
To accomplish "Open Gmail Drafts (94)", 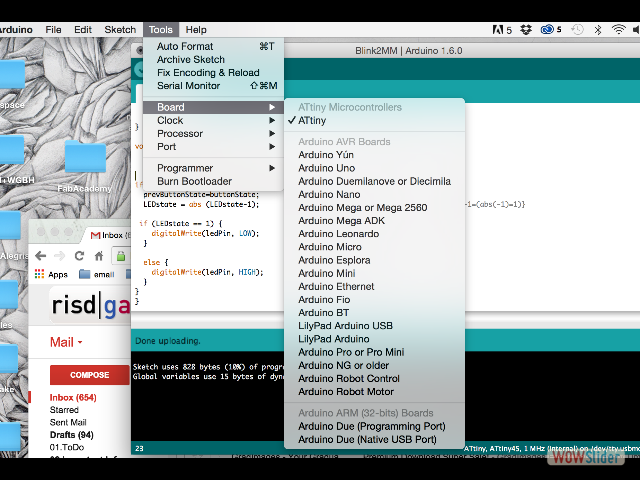I will [71, 435].
